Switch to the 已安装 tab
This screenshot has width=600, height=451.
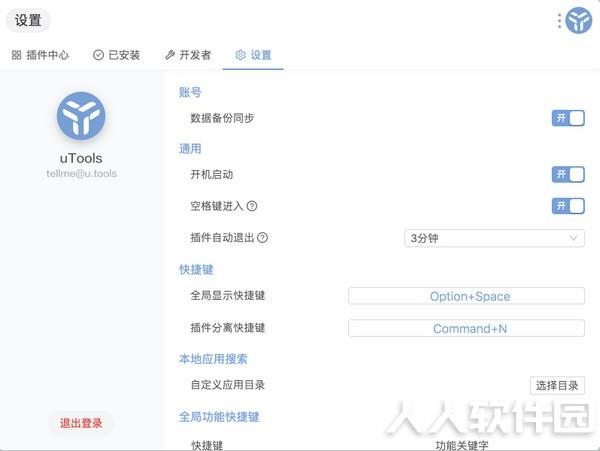pyautogui.click(x=117, y=55)
